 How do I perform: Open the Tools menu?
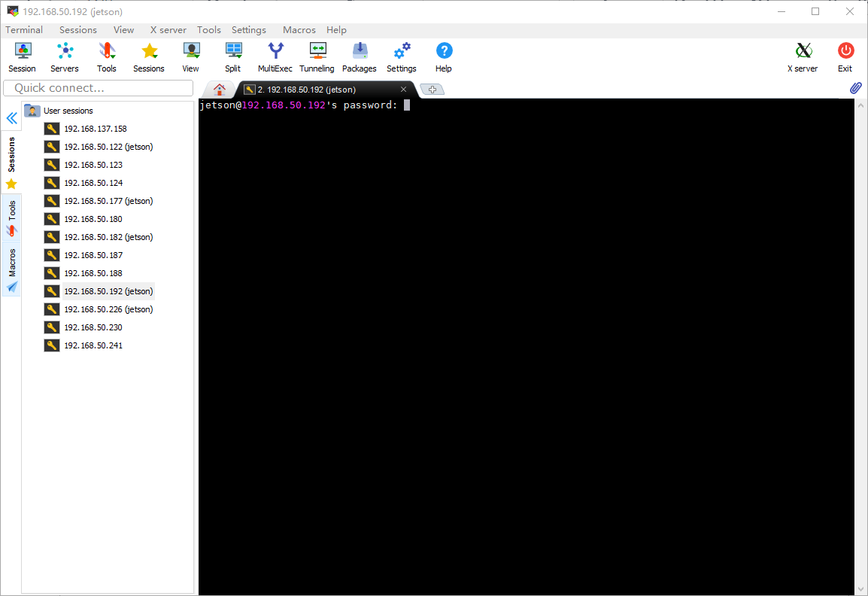208,30
